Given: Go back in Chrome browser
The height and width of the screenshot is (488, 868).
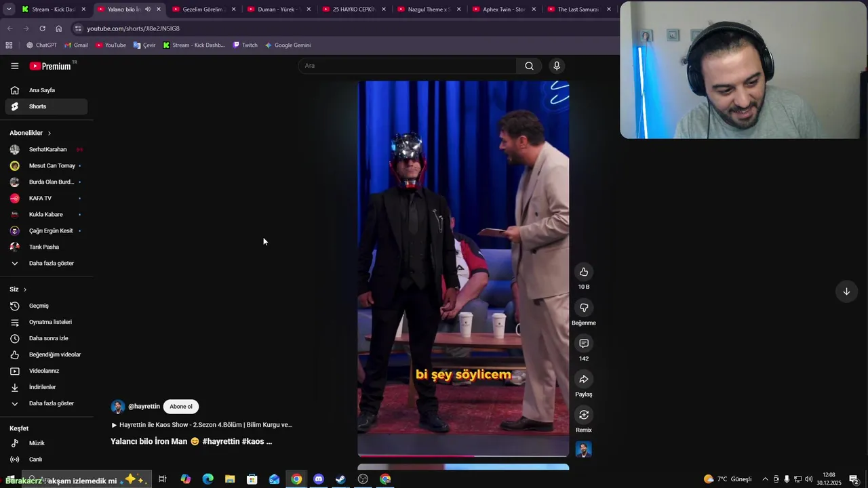Looking at the screenshot, I should (x=9, y=28).
